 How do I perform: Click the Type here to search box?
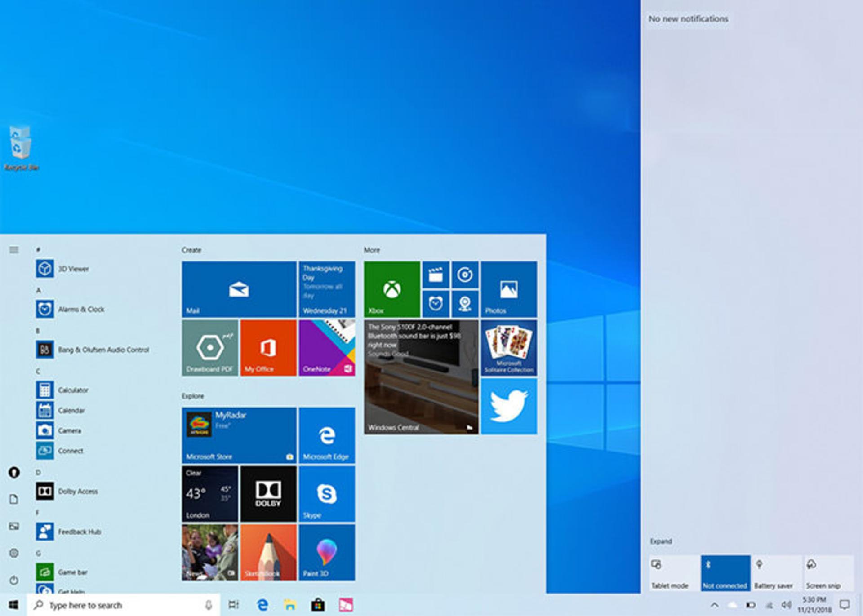click(x=124, y=605)
